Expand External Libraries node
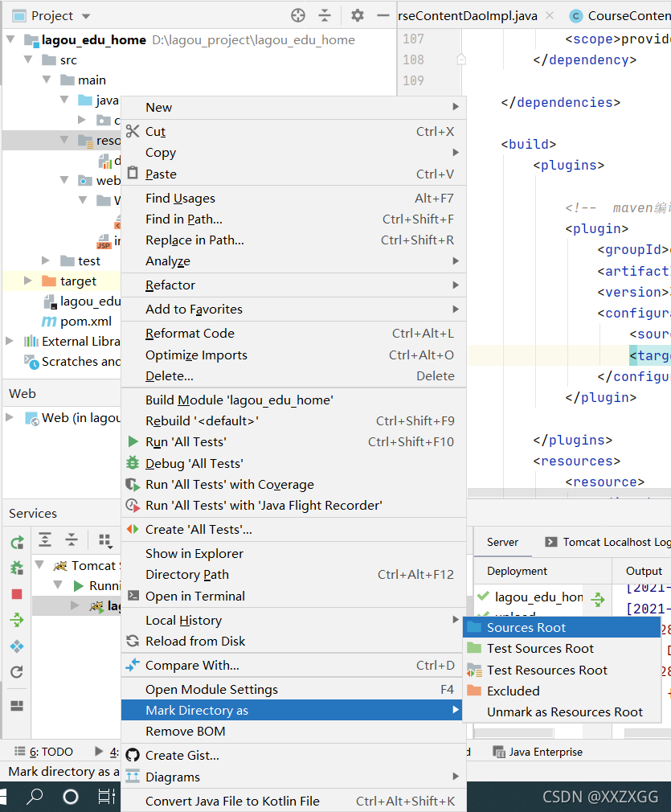 pos(10,341)
